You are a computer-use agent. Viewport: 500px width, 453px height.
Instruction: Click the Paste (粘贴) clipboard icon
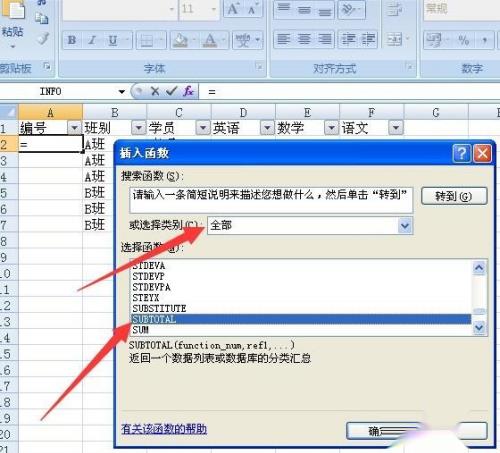pyautogui.click(x=13, y=9)
